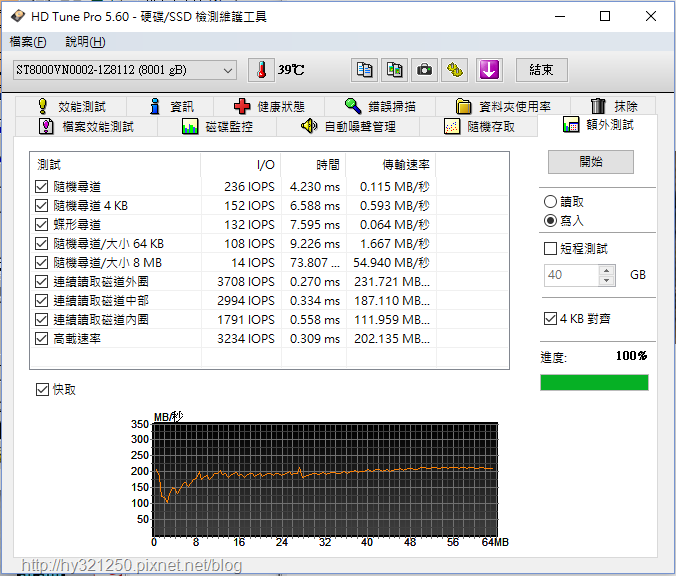
Task: Open the 資料夾使用率 folder usage tab
Action: 503,106
